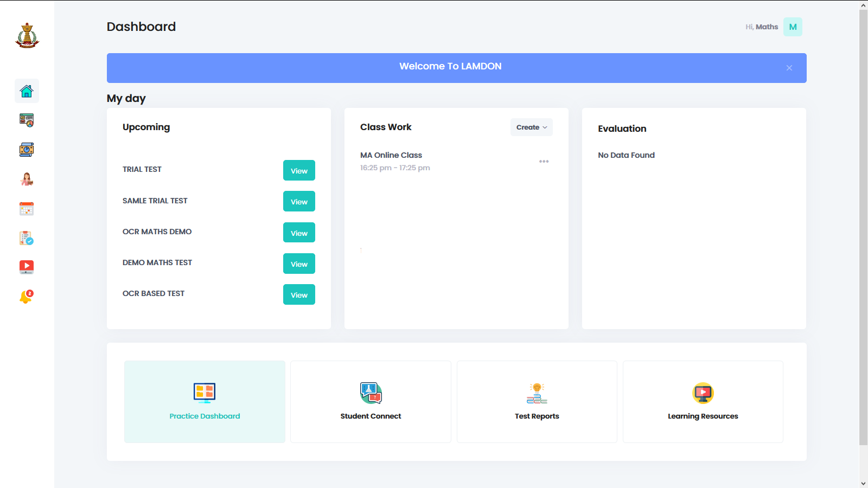This screenshot has width=868, height=488.
Task: Open the notifications bell icon
Action: click(x=27, y=297)
